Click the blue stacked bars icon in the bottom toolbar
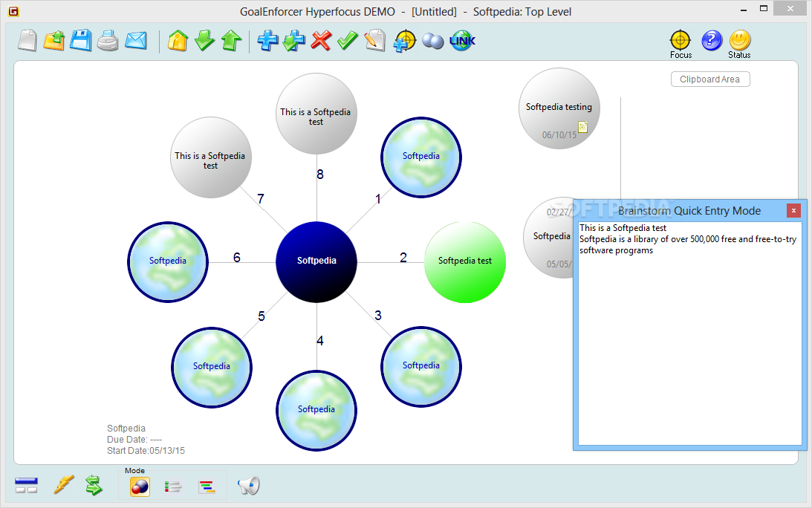Screen dimensions: 812x508 click(x=26, y=485)
